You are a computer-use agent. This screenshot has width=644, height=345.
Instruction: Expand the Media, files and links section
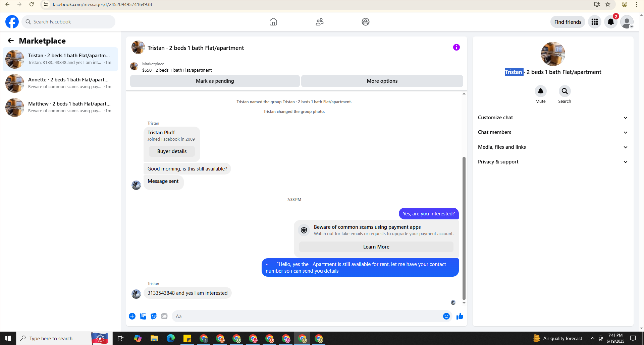553,147
